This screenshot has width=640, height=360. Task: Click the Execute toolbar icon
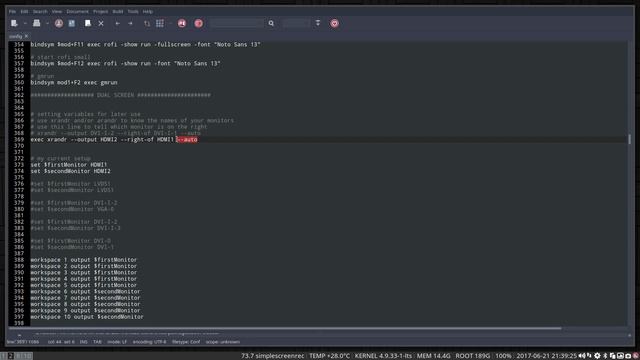click(x=182, y=23)
